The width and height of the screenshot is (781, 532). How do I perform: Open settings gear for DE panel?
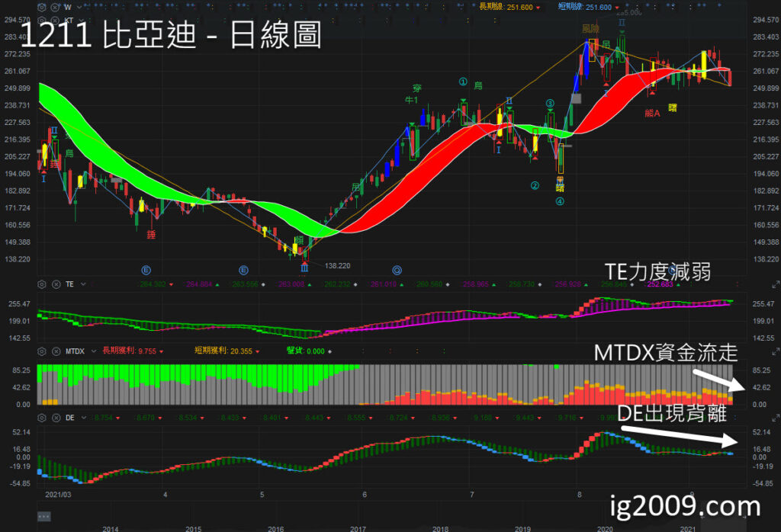click(x=42, y=418)
